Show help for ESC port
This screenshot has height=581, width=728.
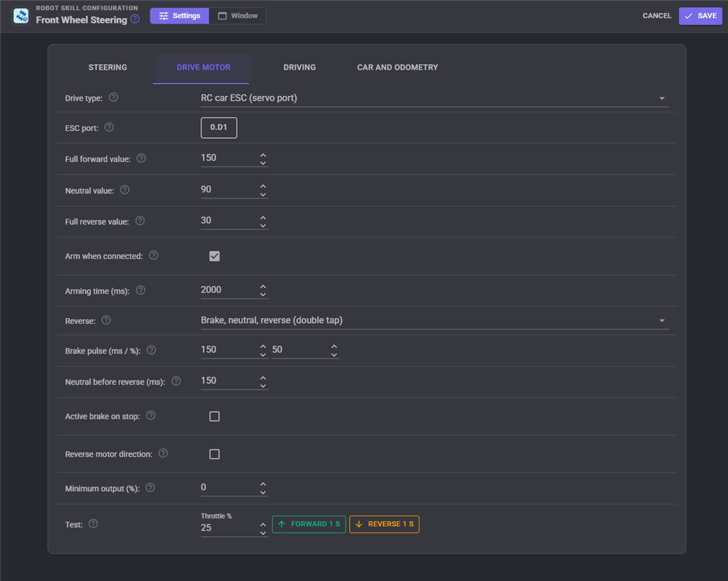(x=109, y=127)
